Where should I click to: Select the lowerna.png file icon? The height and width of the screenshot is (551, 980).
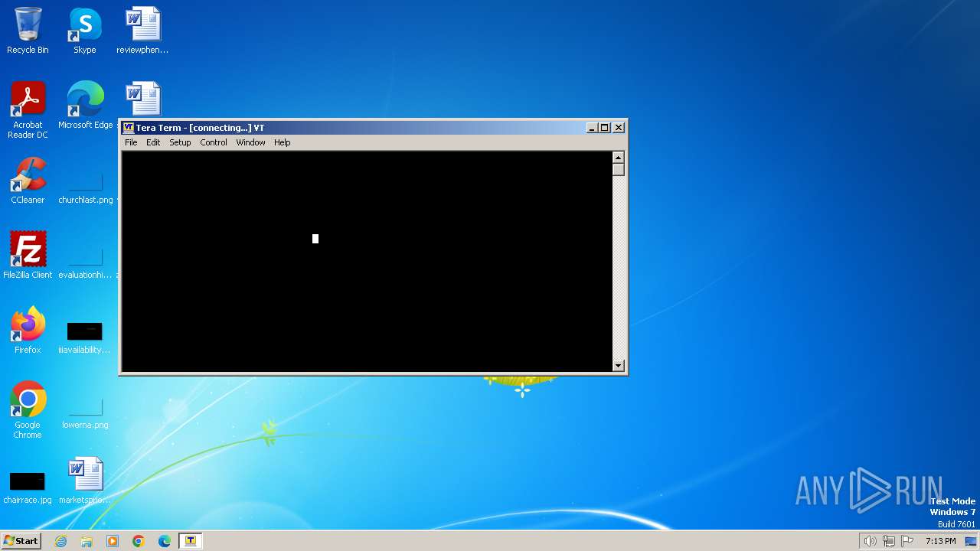tap(85, 412)
